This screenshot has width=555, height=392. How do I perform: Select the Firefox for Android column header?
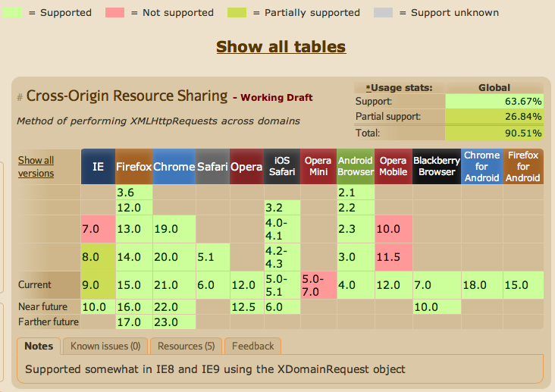click(523, 167)
